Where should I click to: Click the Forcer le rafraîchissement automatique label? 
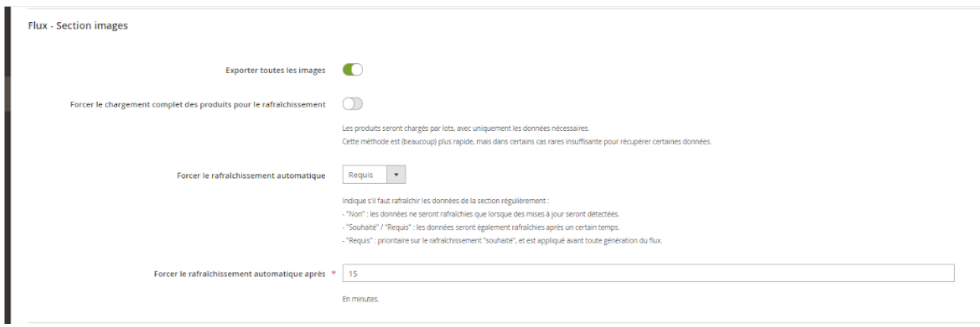(251, 175)
